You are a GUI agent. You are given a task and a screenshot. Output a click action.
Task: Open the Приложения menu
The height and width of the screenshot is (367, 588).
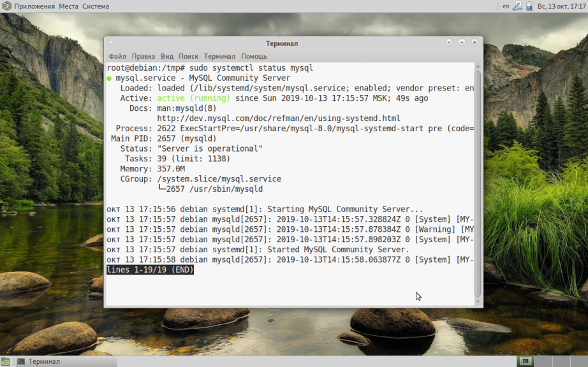click(x=34, y=6)
